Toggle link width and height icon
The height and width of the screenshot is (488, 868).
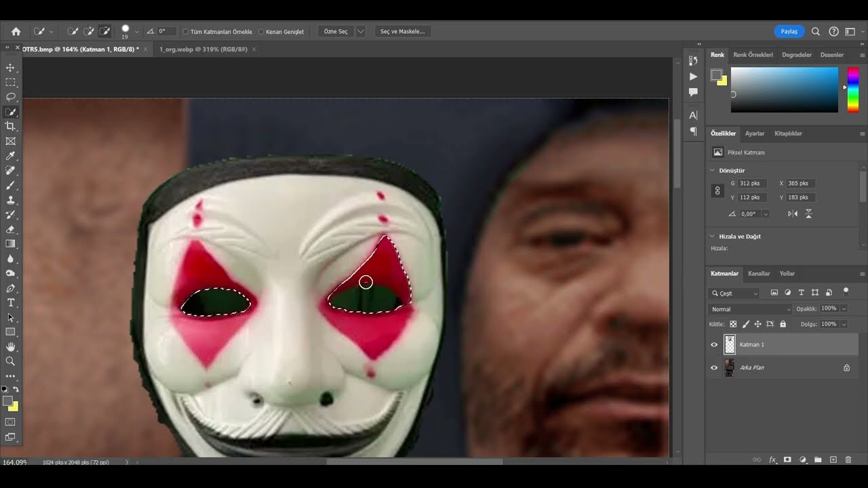tap(717, 191)
